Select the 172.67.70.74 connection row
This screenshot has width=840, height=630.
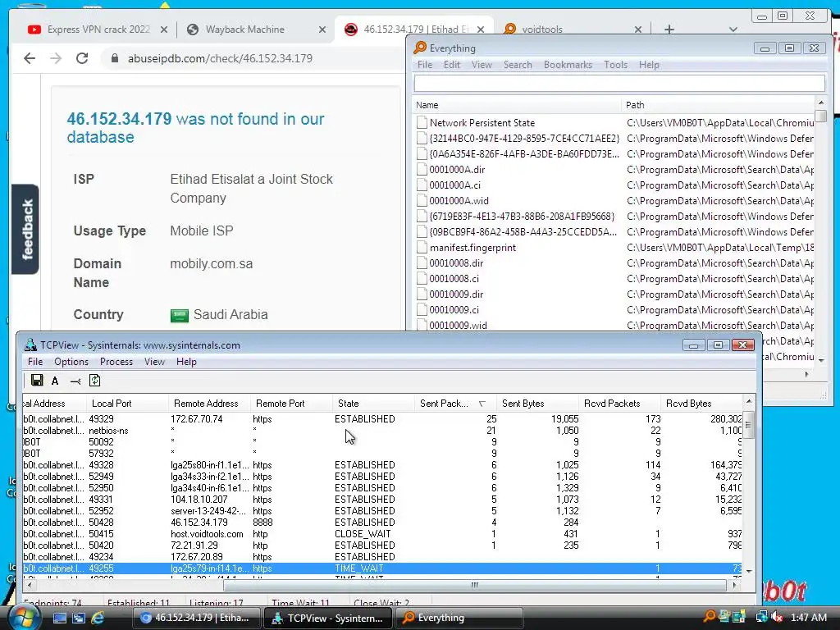tap(382, 419)
